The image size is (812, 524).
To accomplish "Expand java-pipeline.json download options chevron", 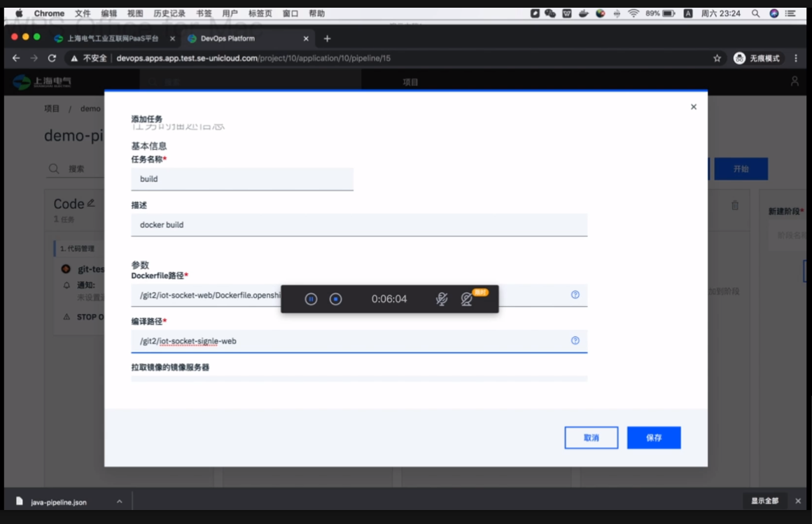I will 119,502.
